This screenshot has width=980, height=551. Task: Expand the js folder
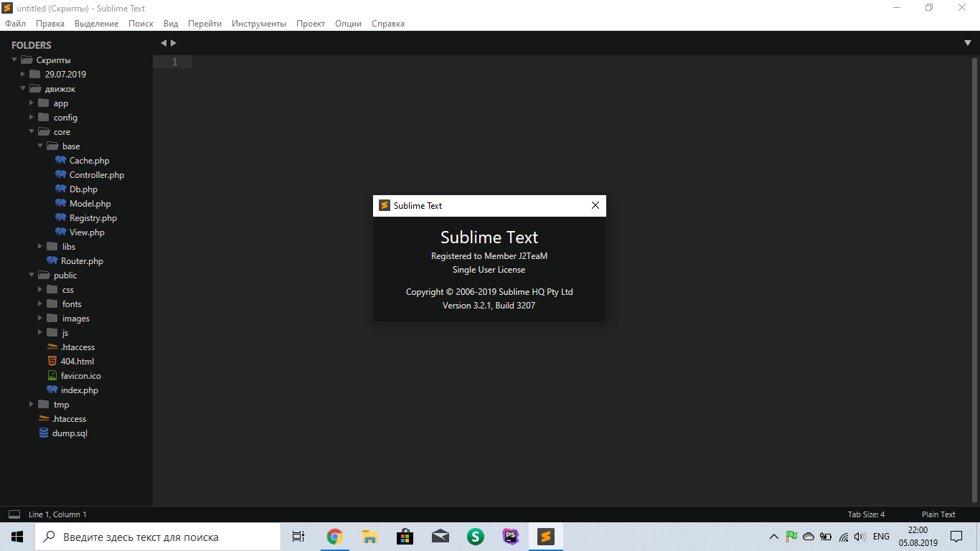tap(40, 333)
